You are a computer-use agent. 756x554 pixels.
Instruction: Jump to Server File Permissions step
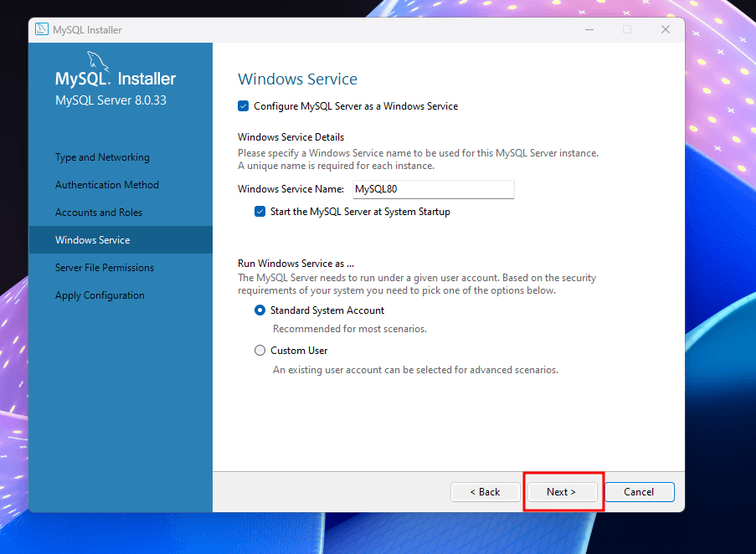pyautogui.click(x=105, y=267)
